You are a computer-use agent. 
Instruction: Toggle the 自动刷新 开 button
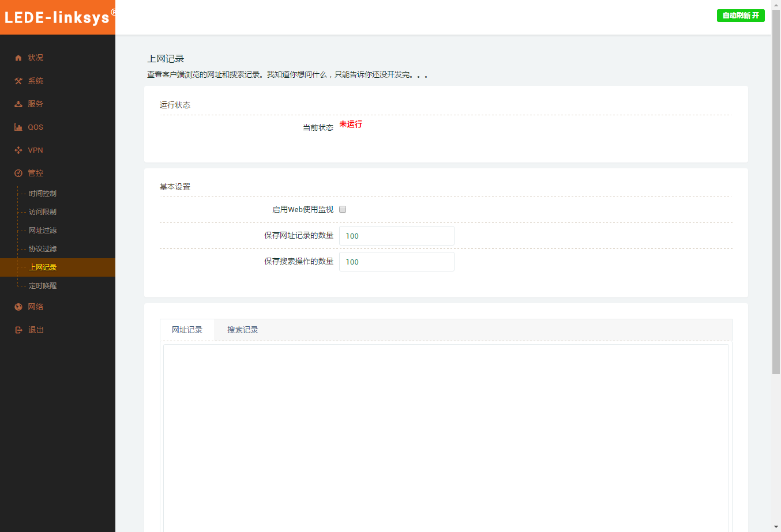740,16
